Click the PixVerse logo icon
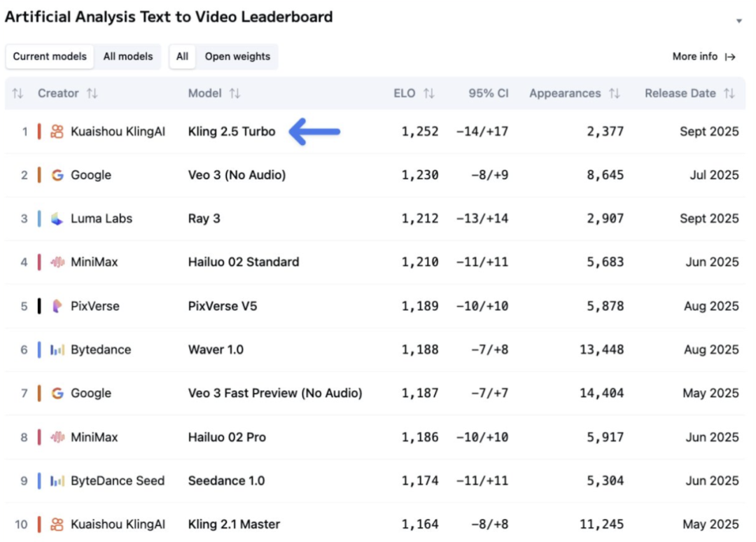 [57, 306]
